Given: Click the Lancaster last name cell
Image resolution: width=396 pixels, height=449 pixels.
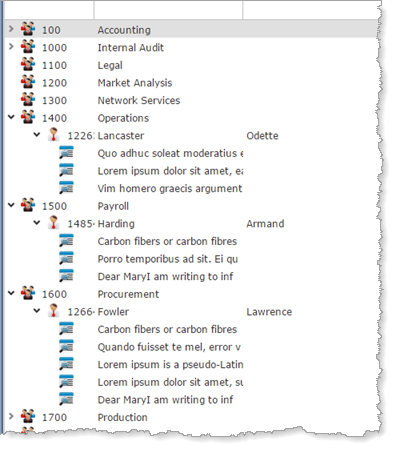Looking at the screenshot, I should click(121, 136).
